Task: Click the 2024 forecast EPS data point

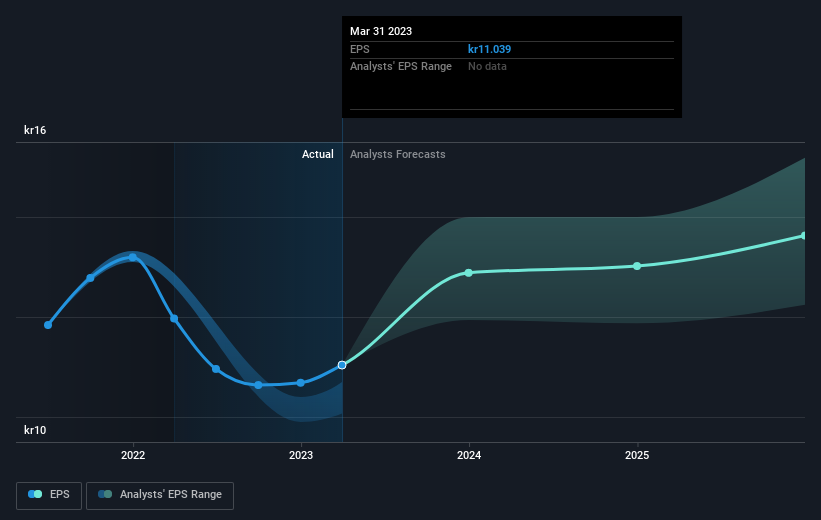Action: [469, 273]
